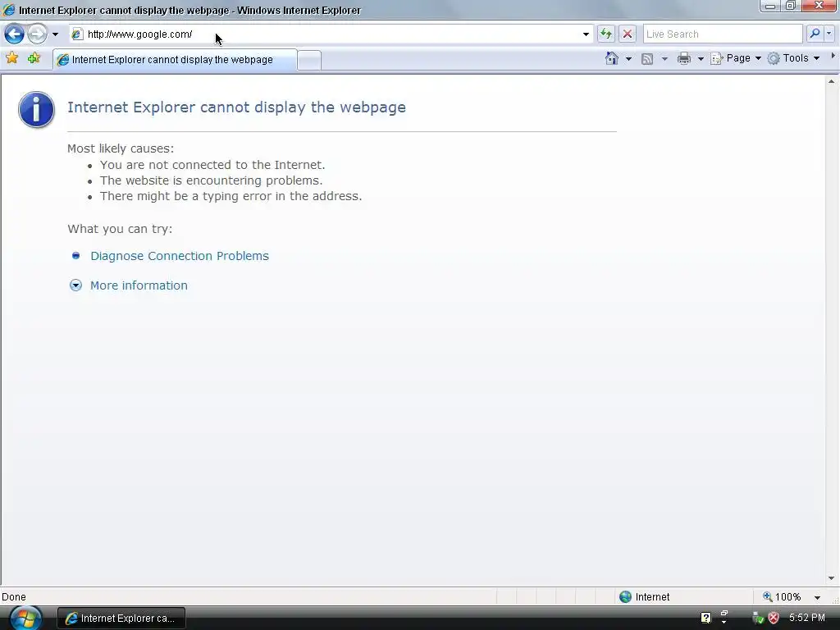Click the address bar with google.com URL
The height and width of the screenshot is (630, 840).
tap(331, 34)
